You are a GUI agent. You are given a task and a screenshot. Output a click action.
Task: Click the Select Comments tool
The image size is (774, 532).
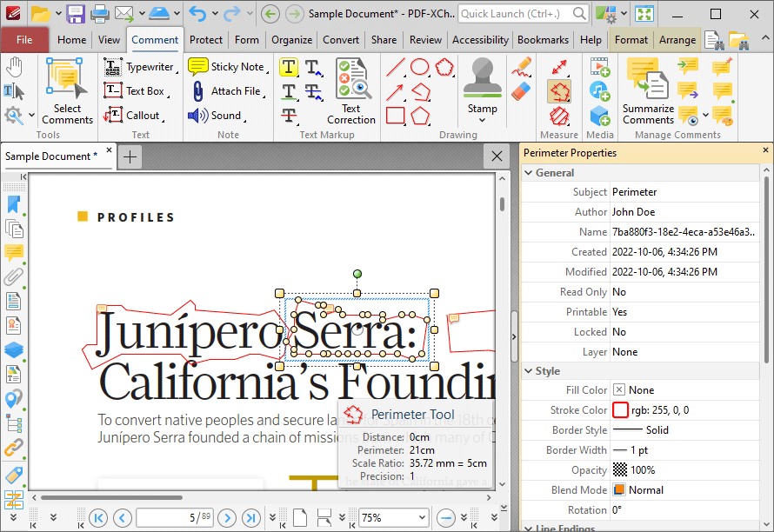(x=67, y=91)
